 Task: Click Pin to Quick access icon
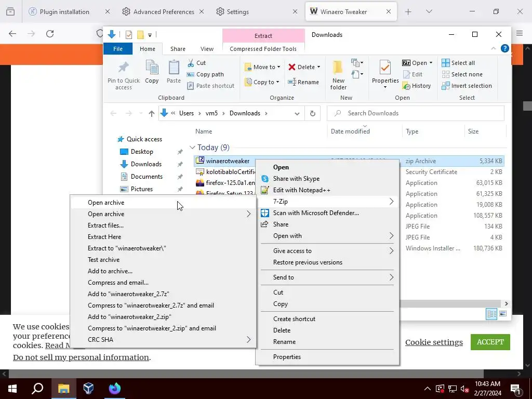[x=123, y=75]
